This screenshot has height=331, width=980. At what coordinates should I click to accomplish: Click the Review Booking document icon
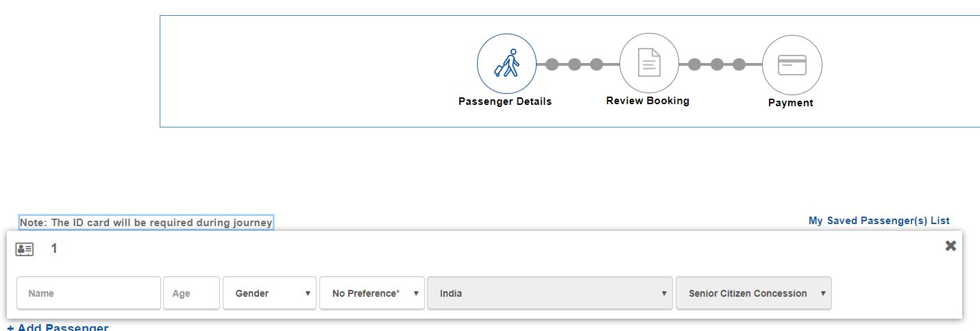(648, 64)
